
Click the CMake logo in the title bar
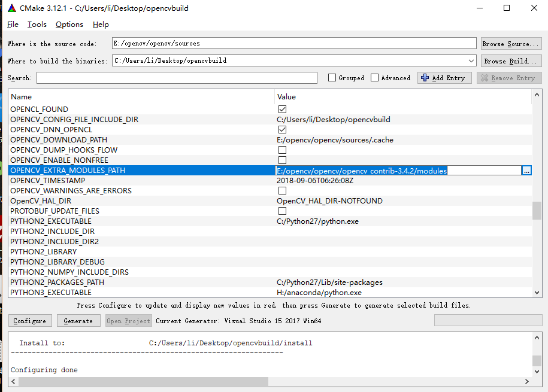click(12, 8)
